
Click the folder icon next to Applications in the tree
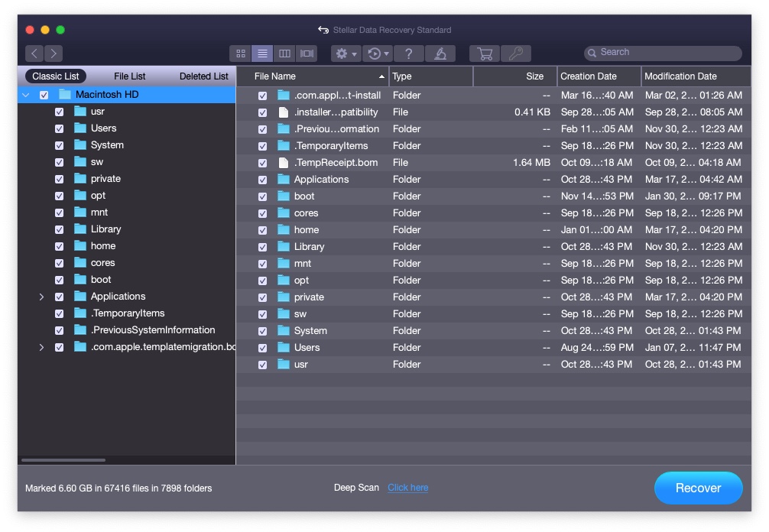point(80,296)
